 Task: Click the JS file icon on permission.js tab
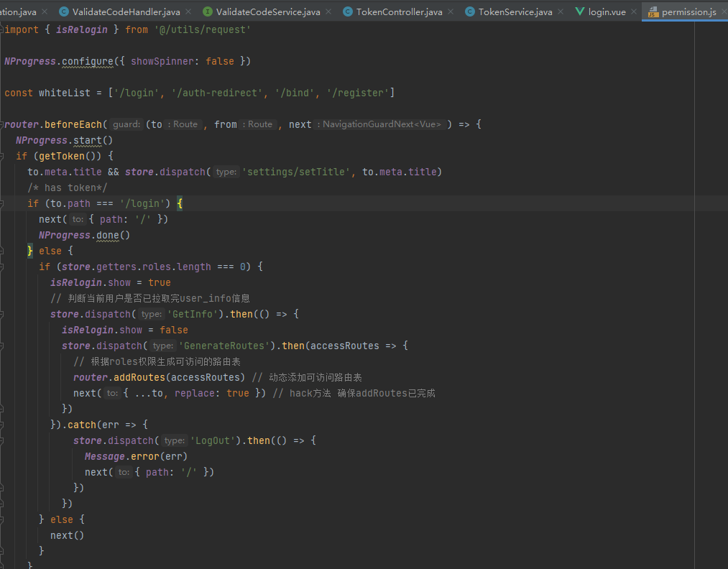[653, 11]
